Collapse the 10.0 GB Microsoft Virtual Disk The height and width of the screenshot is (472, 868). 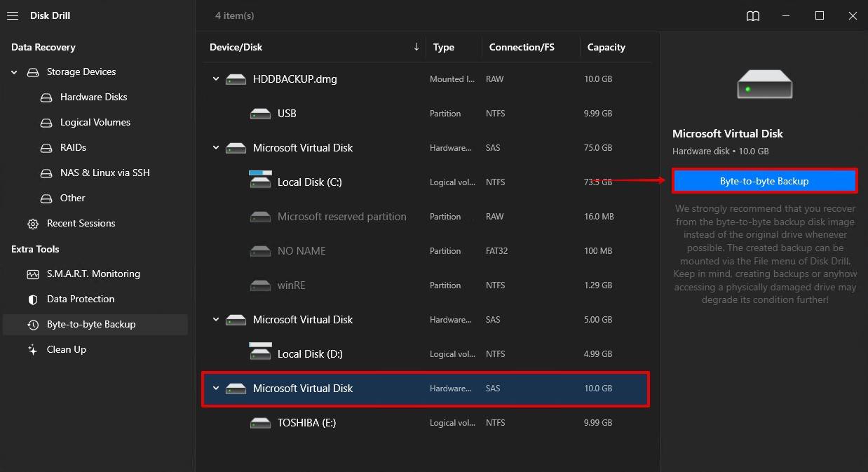pos(216,389)
